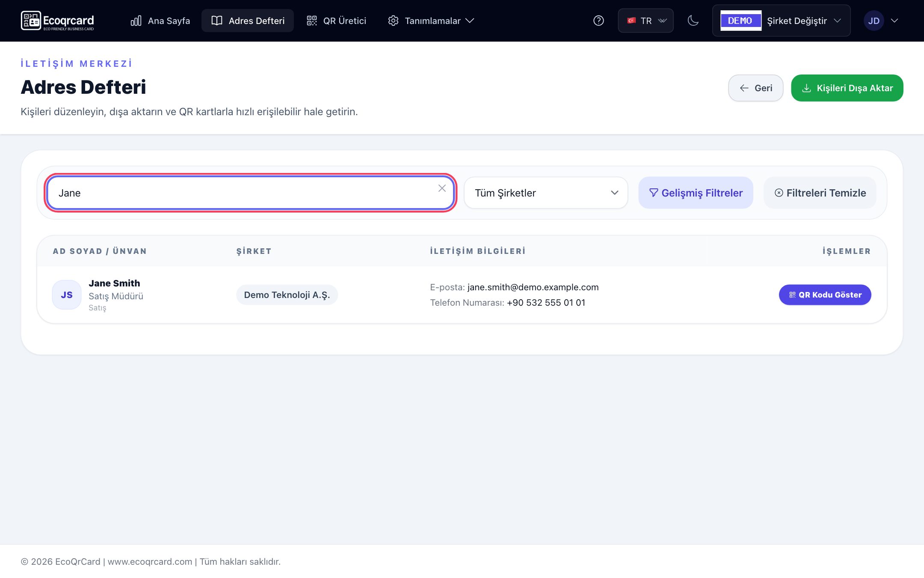The image size is (924, 578).
Task: Click the DEMO company logo badge
Action: tap(741, 21)
